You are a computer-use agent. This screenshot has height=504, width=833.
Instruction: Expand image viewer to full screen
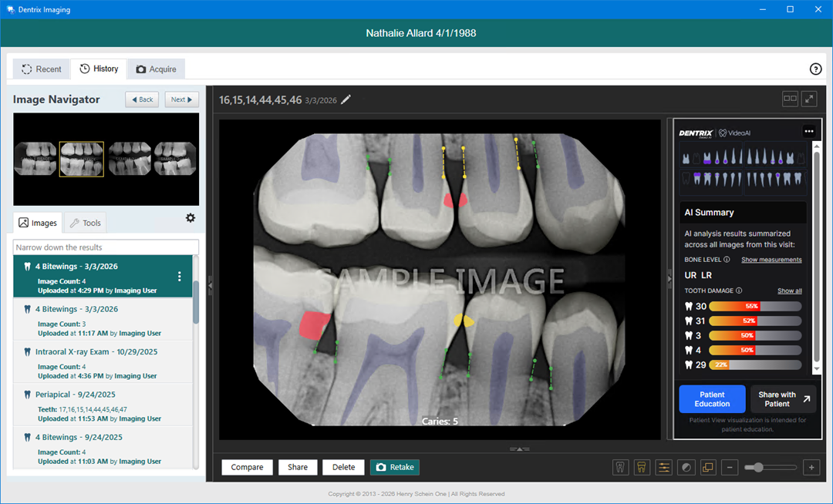(x=809, y=99)
